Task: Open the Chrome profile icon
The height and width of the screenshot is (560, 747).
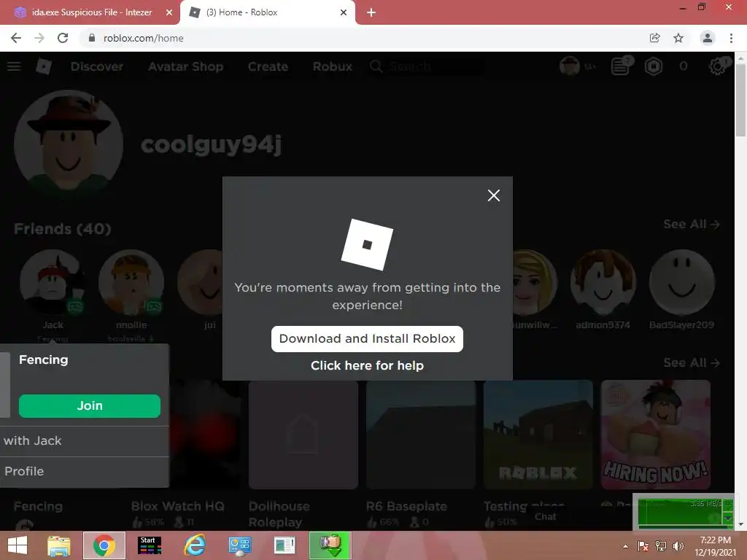Action: 708,38
